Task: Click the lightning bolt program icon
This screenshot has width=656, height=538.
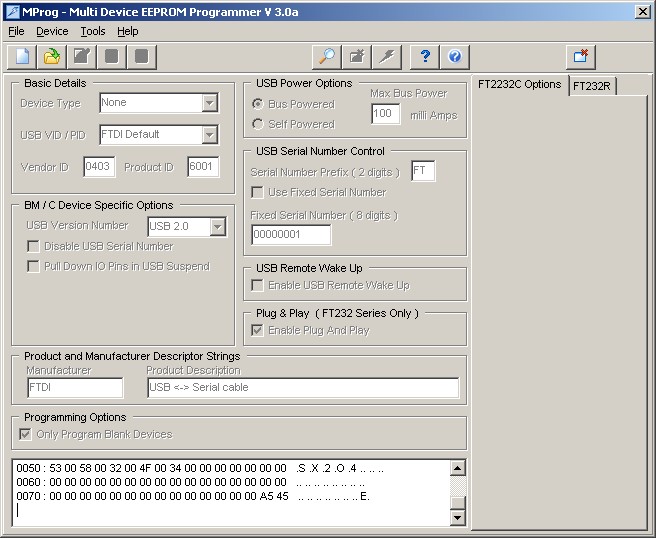Action: 386,56
